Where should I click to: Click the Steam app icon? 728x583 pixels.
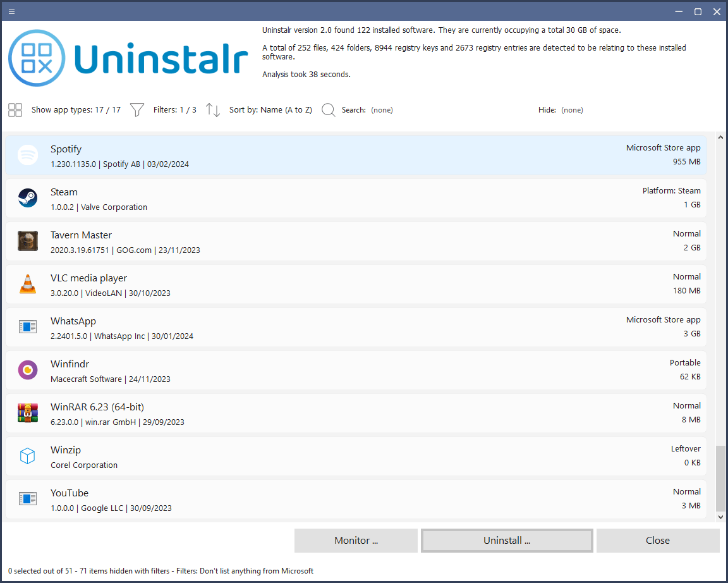tap(28, 199)
